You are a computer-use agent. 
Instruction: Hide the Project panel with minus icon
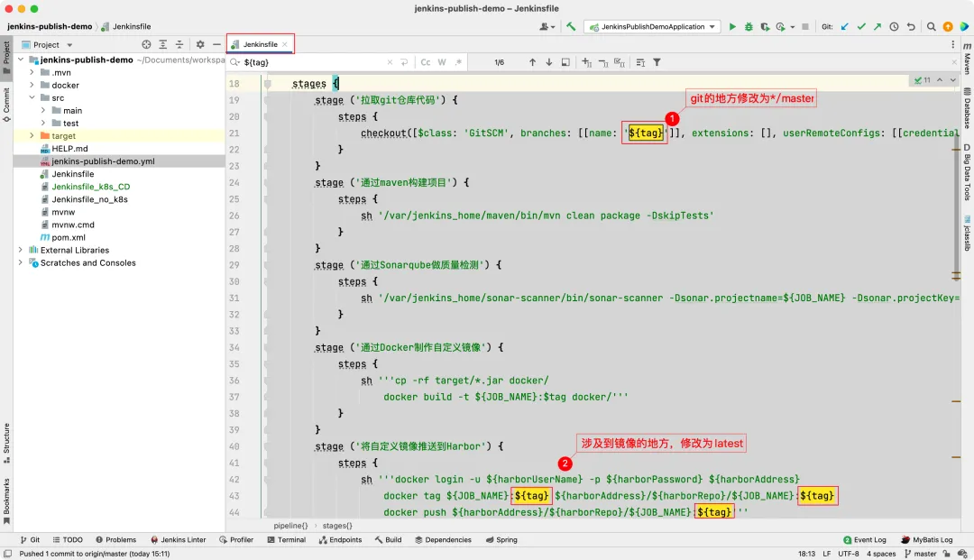click(216, 45)
